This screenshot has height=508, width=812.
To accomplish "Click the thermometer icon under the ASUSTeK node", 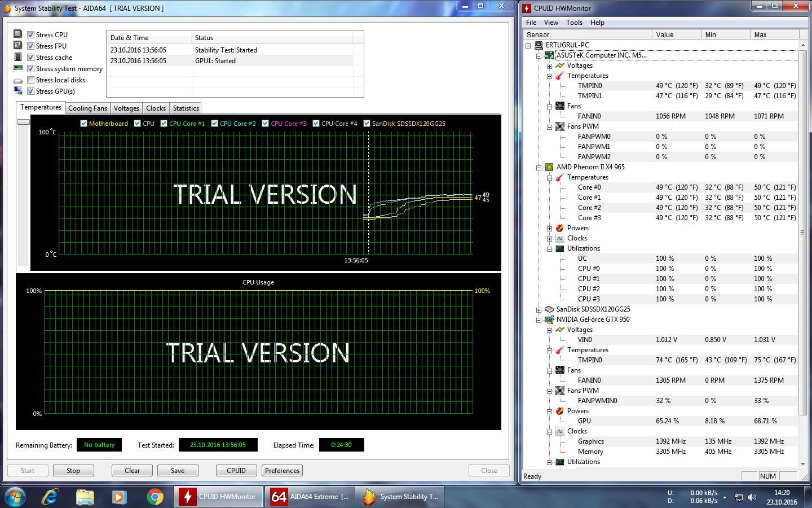I will (560, 76).
